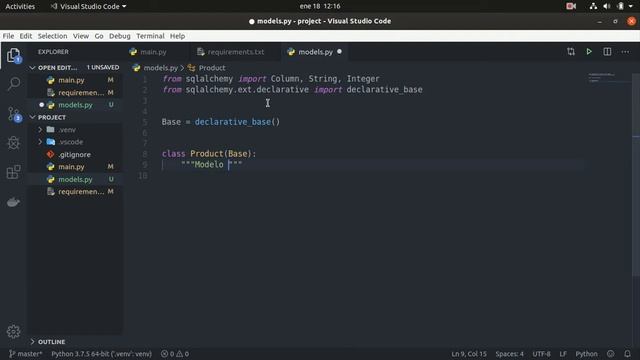Image resolution: width=640 pixels, height=360 pixels.
Task: Open requirements file in project tree
Action: pyautogui.click(x=75, y=191)
